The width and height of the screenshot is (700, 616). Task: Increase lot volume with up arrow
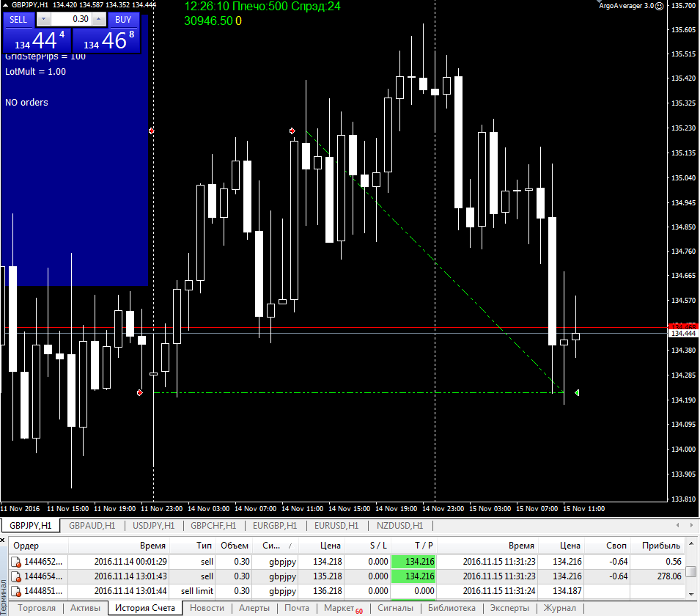(x=99, y=19)
